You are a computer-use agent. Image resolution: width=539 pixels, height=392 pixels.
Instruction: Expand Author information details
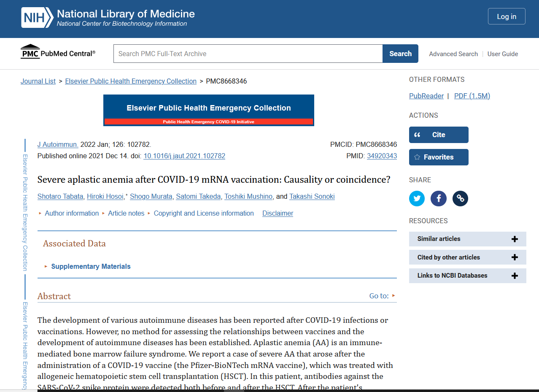click(71, 214)
